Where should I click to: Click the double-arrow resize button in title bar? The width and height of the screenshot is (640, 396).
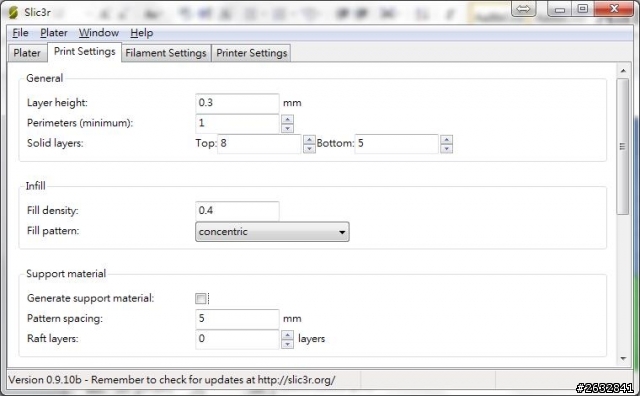pos(523,9)
